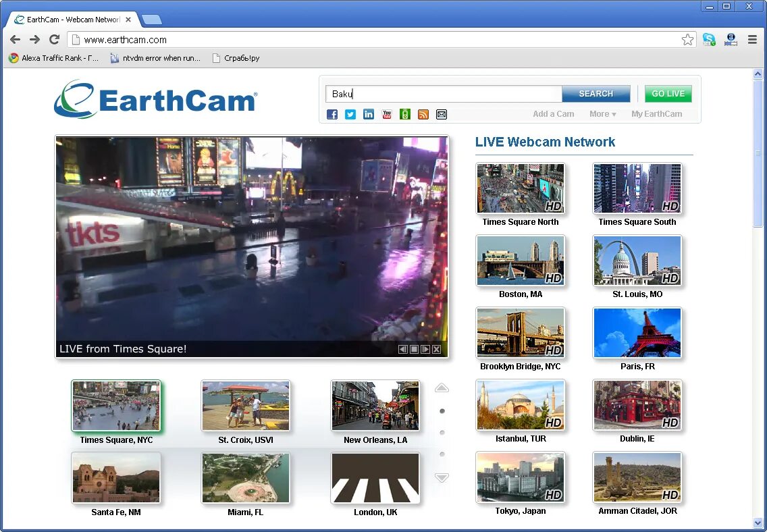Screen dimensions: 767x532
Task: Click the SEARCH button
Action: pos(596,94)
